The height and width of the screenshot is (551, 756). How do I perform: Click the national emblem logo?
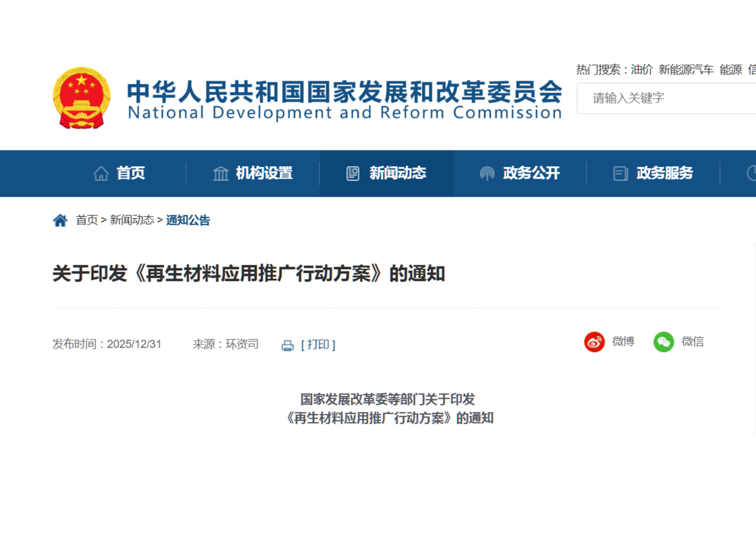[x=81, y=98]
